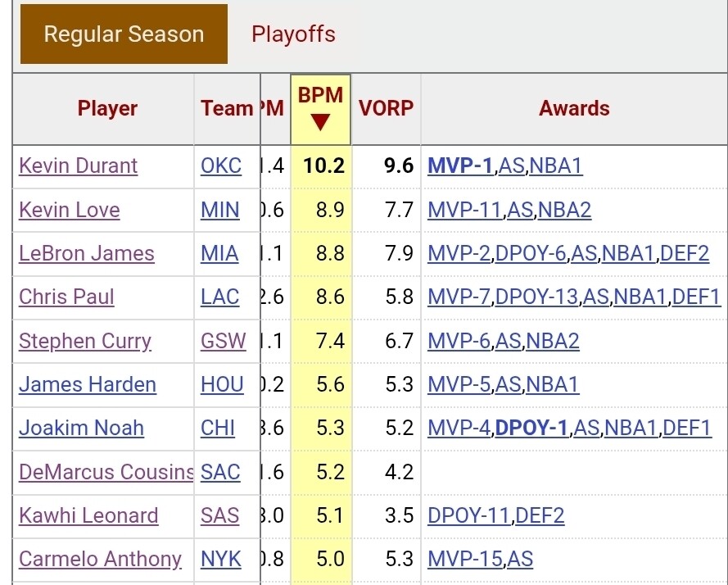Open Stephen Curry player link
The width and height of the screenshot is (728, 585).
point(85,342)
